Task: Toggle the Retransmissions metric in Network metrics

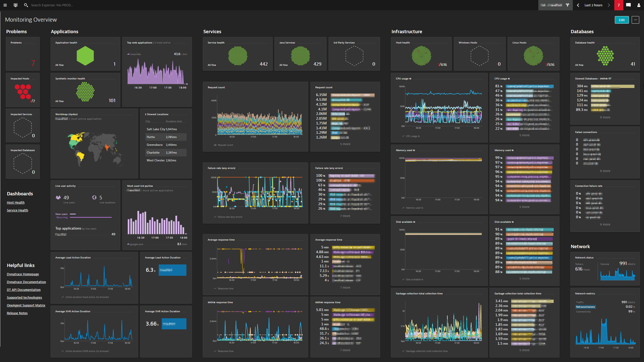Action: pos(585,307)
